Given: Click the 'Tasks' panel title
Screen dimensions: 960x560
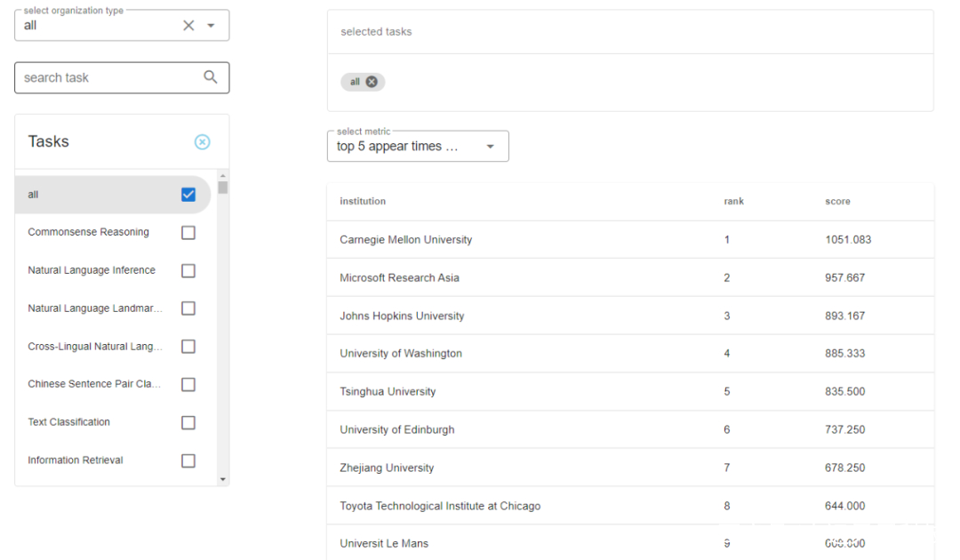Looking at the screenshot, I should click(48, 141).
